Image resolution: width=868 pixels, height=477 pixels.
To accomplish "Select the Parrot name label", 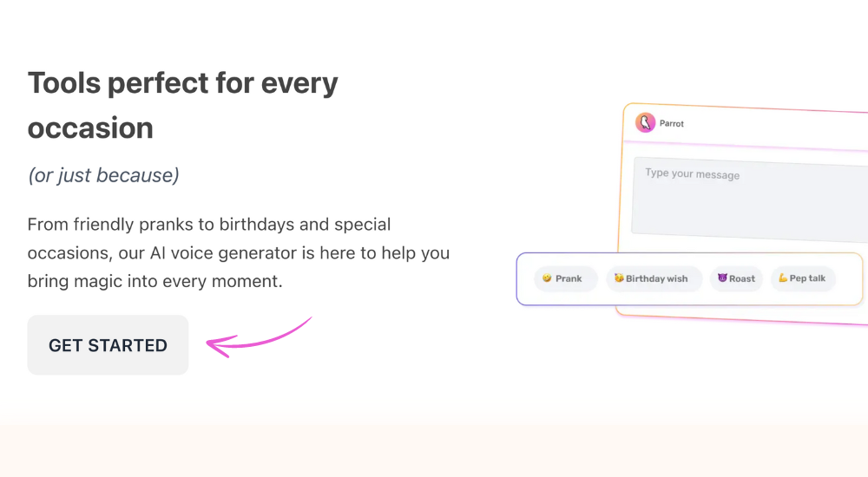I will point(672,123).
